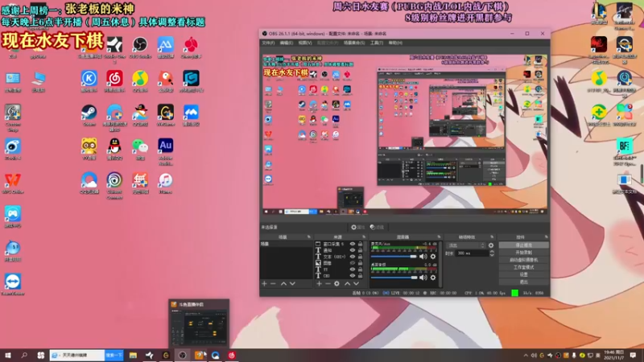Undock the Scenes panel via header icon
644x362 pixels.
point(309,237)
